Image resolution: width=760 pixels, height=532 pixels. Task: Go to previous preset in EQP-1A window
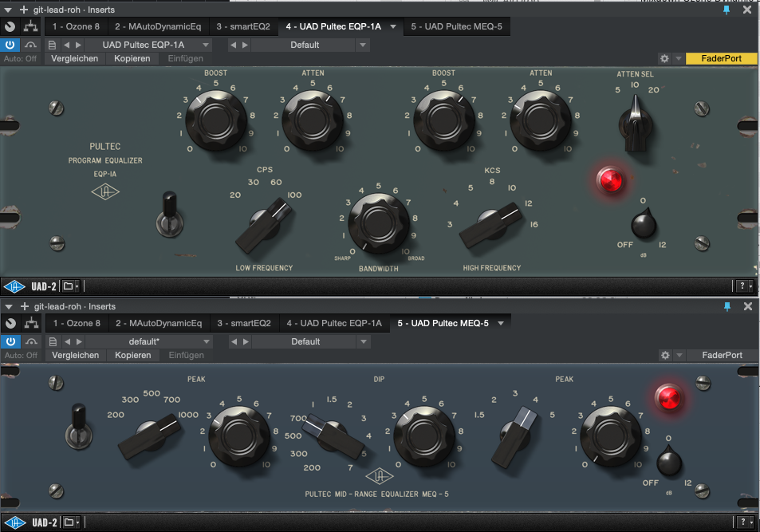(66, 45)
